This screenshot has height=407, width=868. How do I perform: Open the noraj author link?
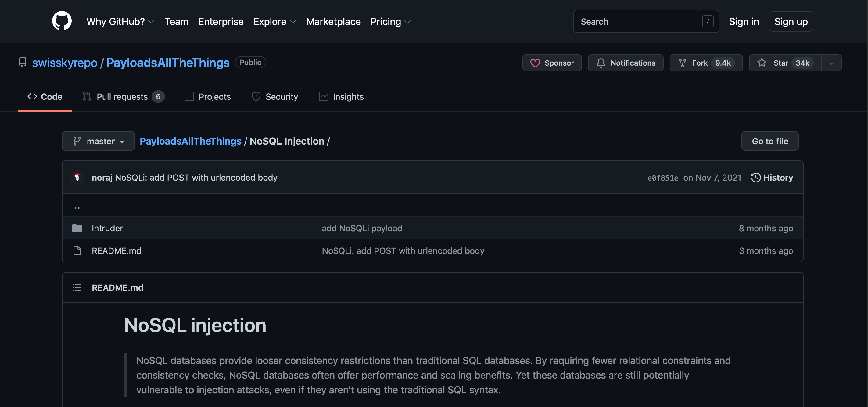[102, 178]
